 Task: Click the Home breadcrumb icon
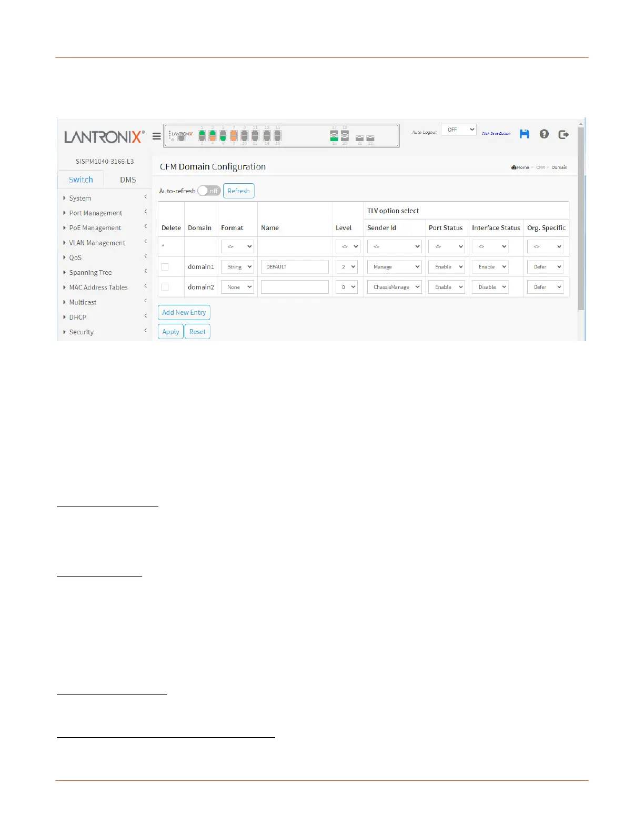point(514,167)
